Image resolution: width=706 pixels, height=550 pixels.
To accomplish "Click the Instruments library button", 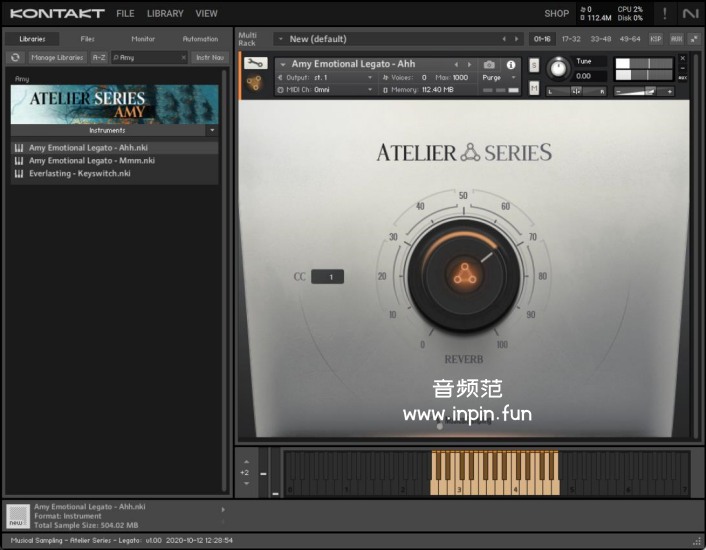I will [108, 130].
